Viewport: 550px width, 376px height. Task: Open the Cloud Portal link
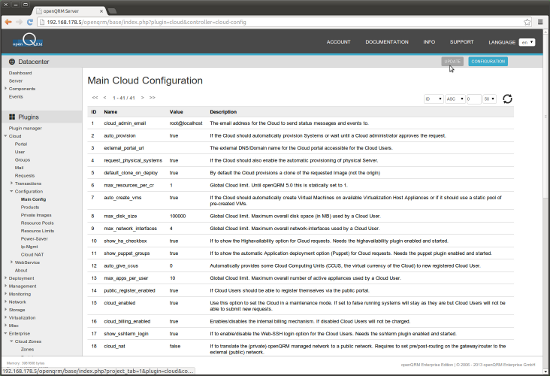point(21,144)
